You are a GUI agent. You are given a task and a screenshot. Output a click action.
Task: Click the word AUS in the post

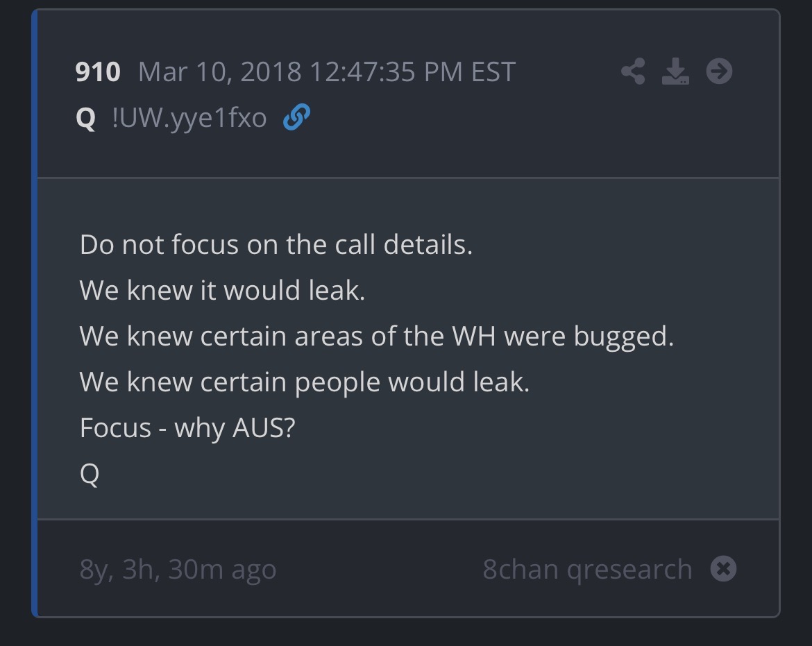(258, 427)
